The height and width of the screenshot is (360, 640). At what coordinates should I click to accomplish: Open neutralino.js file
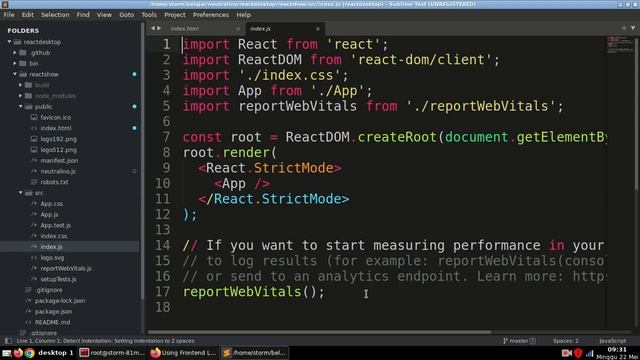(58, 171)
